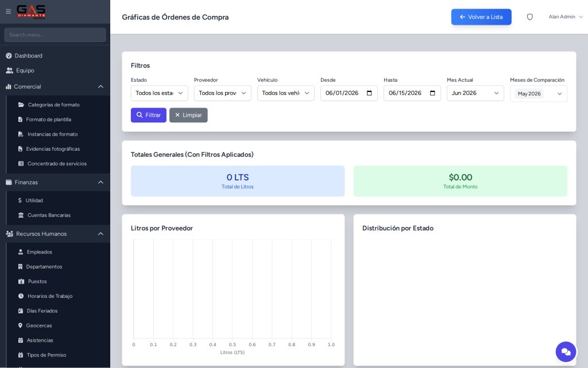Open the Alan Admin user menu

point(566,17)
